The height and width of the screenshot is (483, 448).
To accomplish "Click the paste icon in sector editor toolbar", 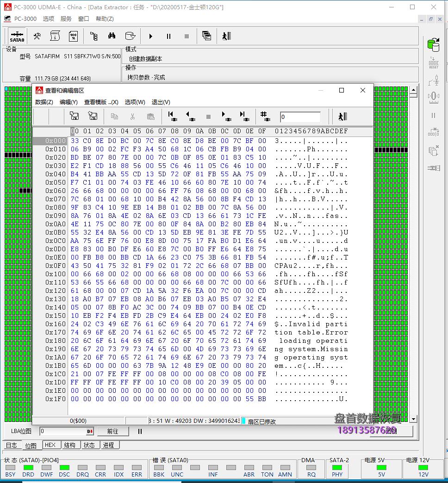I will click(x=151, y=117).
